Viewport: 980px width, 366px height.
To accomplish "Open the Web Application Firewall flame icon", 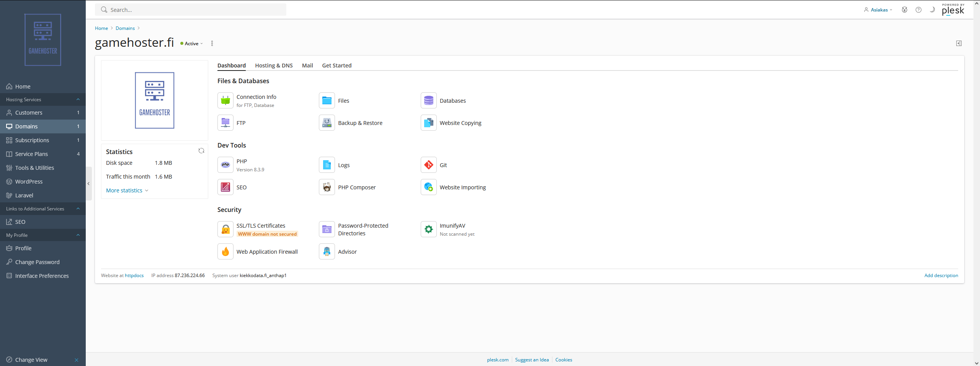I will pyautogui.click(x=225, y=251).
